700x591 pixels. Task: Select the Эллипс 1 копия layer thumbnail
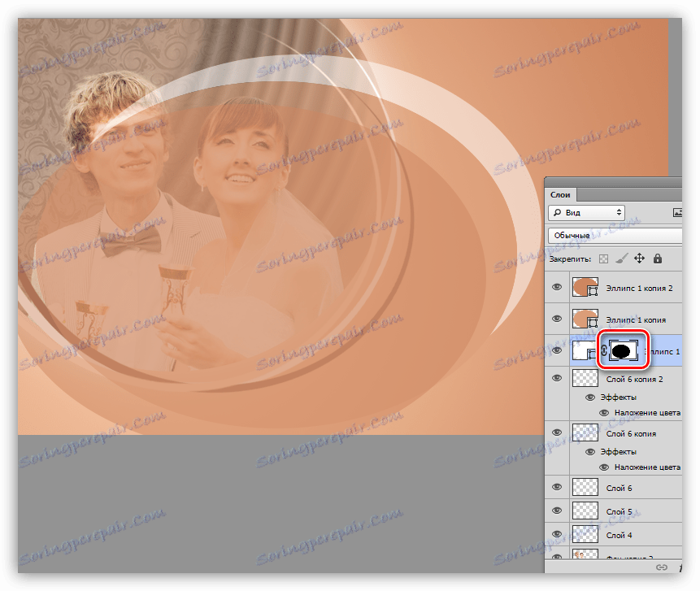[x=585, y=319]
